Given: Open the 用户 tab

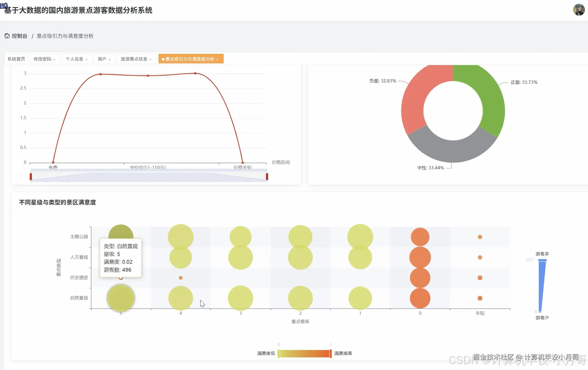Looking at the screenshot, I should pyautogui.click(x=102, y=59).
